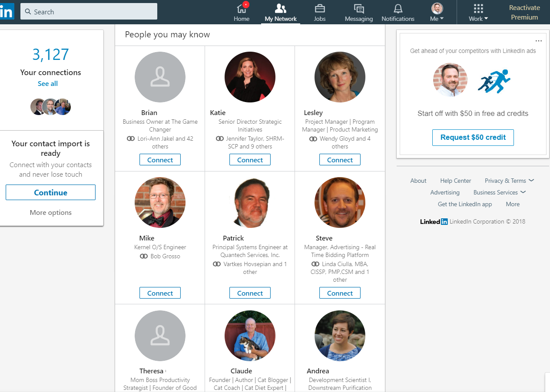Viewport: 550px width, 392px height.
Task: Open the Home feed icon
Action: [x=242, y=9]
